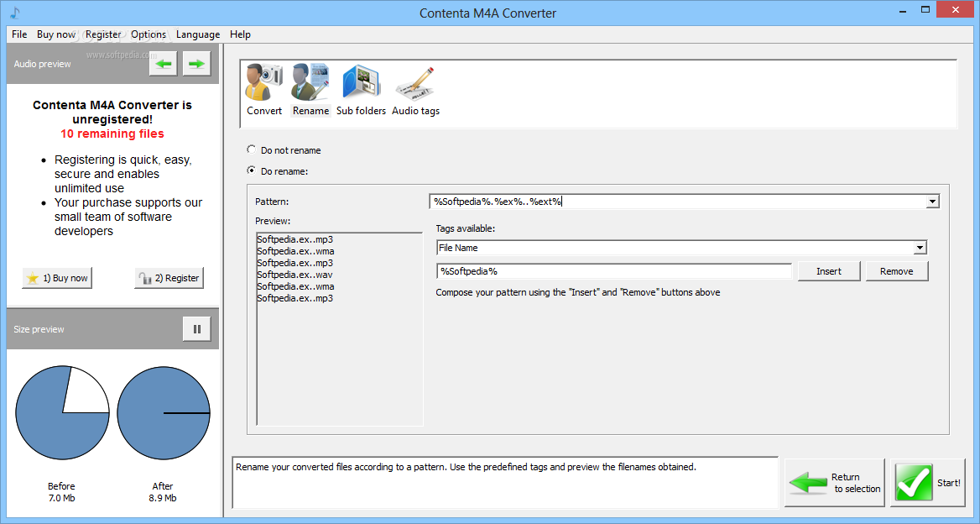This screenshot has height=524, width=980.
Task: Select the Do rename option
Action: (278, 170)
